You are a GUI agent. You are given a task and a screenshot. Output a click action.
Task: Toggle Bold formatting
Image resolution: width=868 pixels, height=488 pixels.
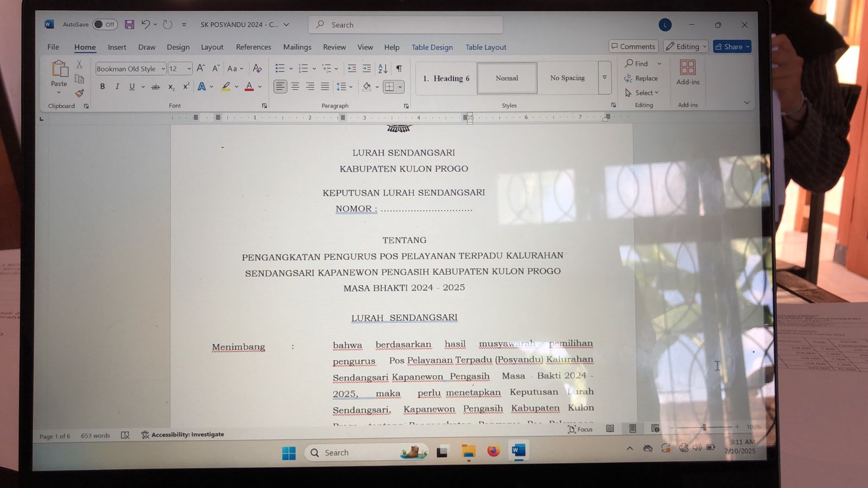[x=102, y=87]
